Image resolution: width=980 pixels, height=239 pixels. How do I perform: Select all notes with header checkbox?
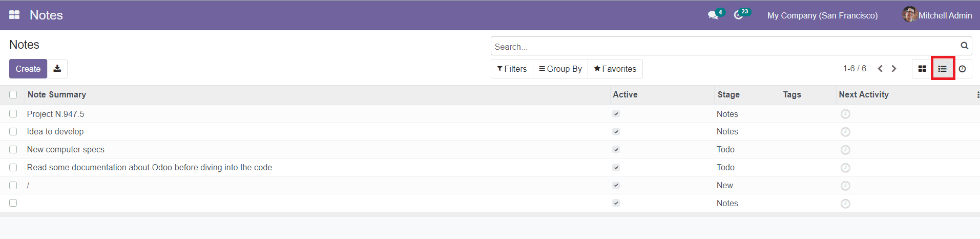coord(13,94)
